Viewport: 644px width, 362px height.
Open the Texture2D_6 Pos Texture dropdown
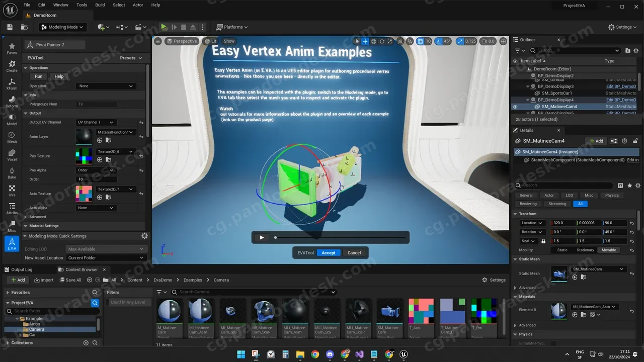click(116, 151)
